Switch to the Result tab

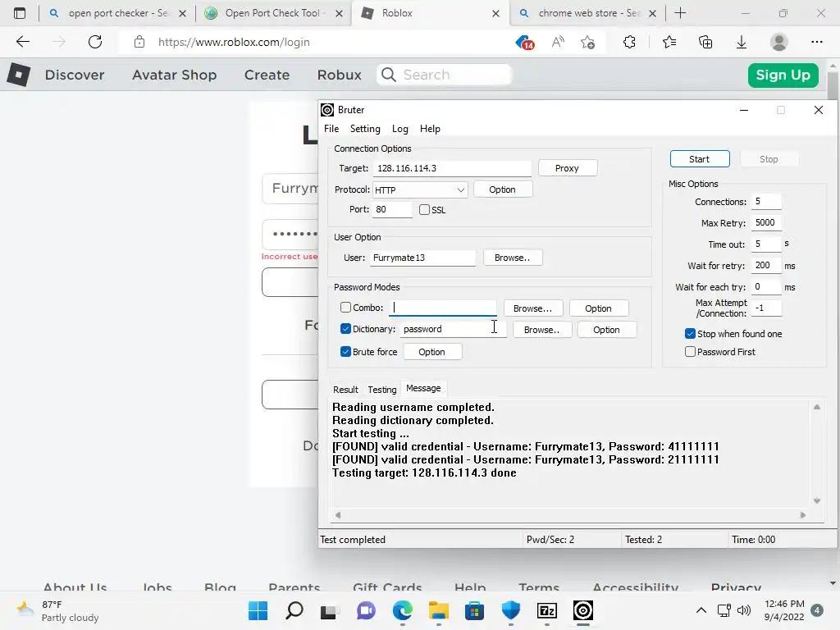click(345, 390)
